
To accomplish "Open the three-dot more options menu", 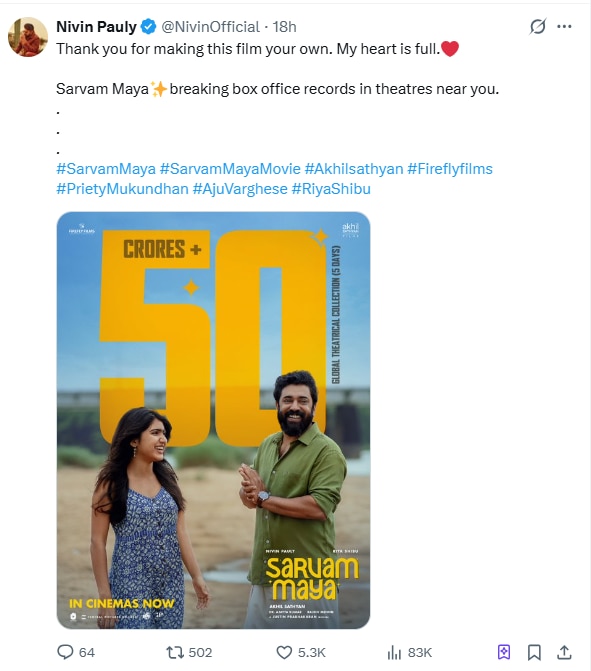I will [x=564, y=27].
